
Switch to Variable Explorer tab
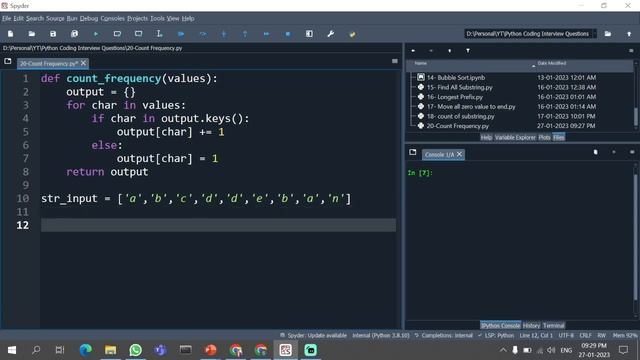point(515,138)
